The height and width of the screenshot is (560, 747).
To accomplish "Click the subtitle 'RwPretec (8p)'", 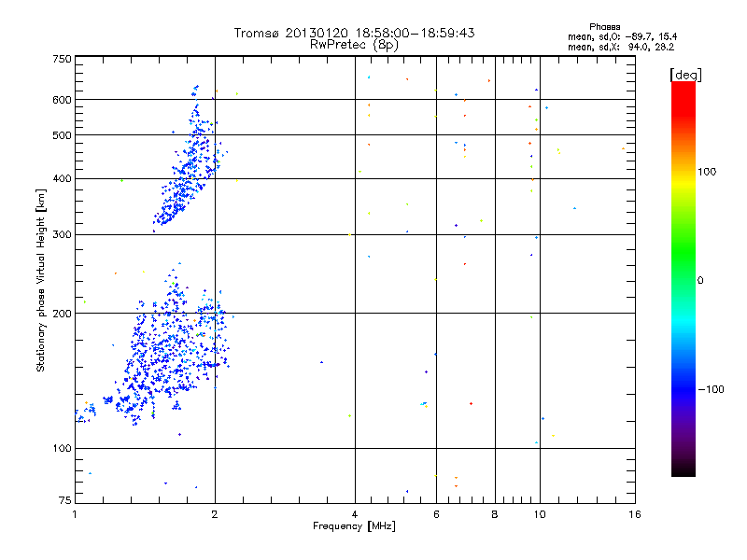I will pos(354,45).
